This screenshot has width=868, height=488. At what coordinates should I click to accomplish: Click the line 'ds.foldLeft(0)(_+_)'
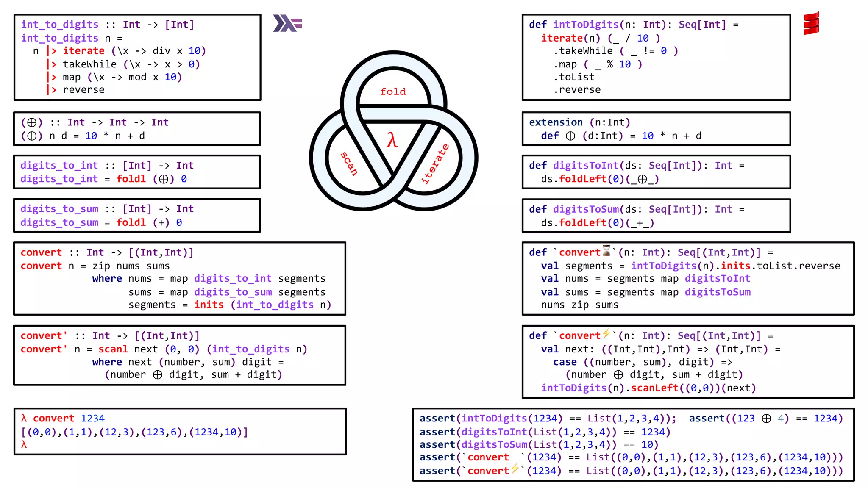click(x=598, y=223)
